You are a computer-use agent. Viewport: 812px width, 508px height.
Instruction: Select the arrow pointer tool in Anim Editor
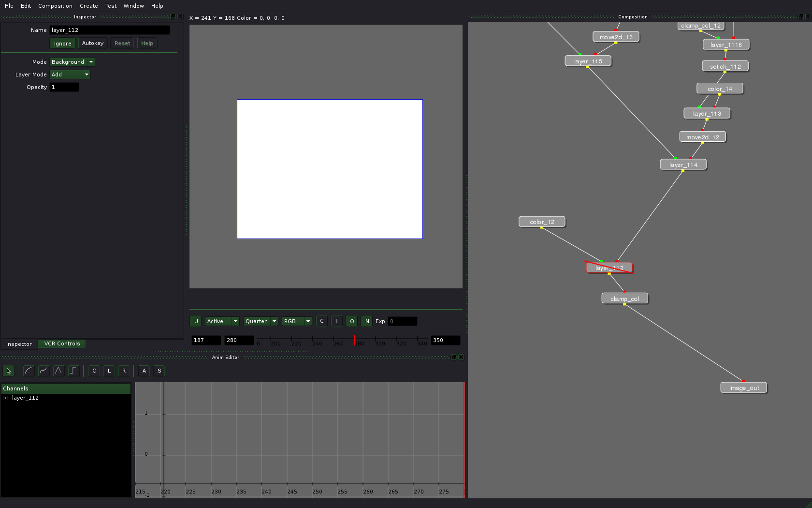(8, 371)
